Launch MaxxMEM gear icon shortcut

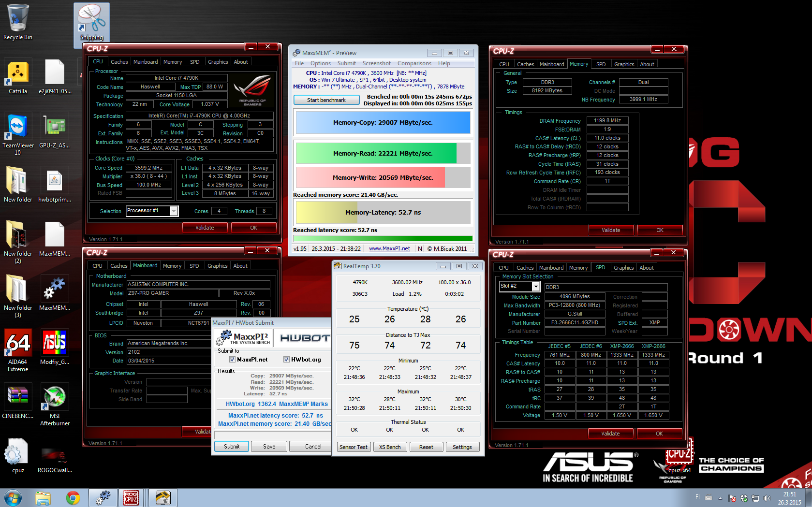click(55, 293)
